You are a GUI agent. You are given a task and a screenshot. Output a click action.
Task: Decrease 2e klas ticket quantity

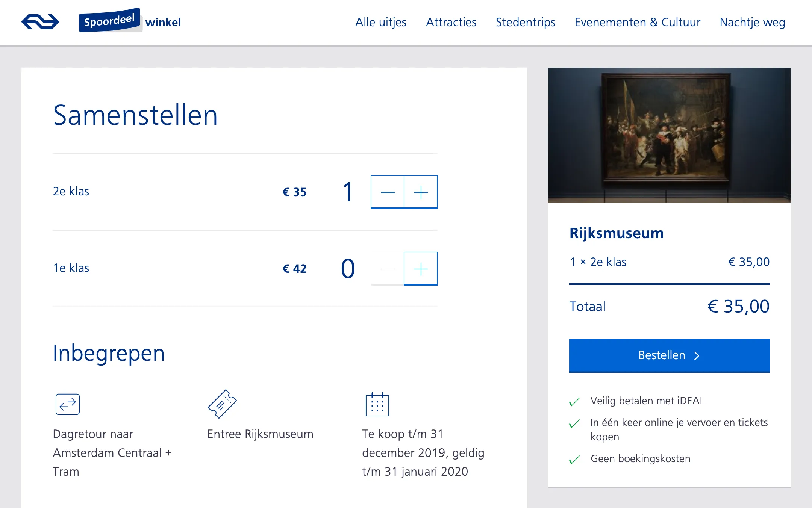(x=388, y=192)
